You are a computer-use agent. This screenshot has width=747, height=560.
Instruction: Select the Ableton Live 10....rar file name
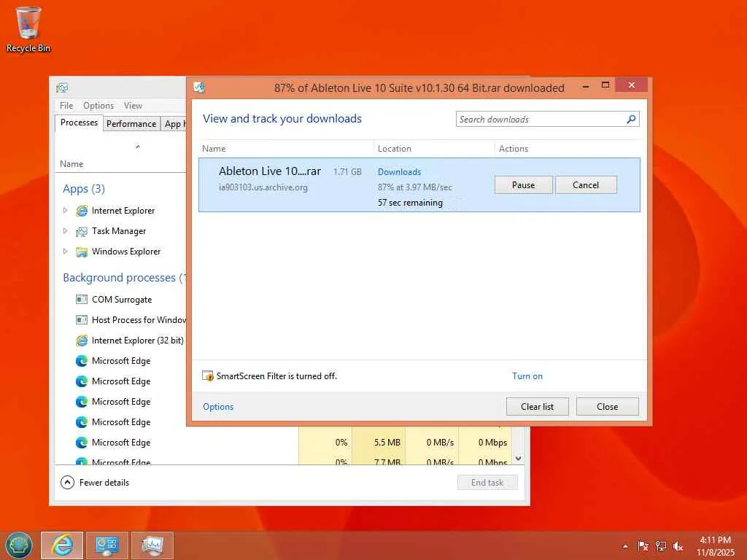coord(270,171)
